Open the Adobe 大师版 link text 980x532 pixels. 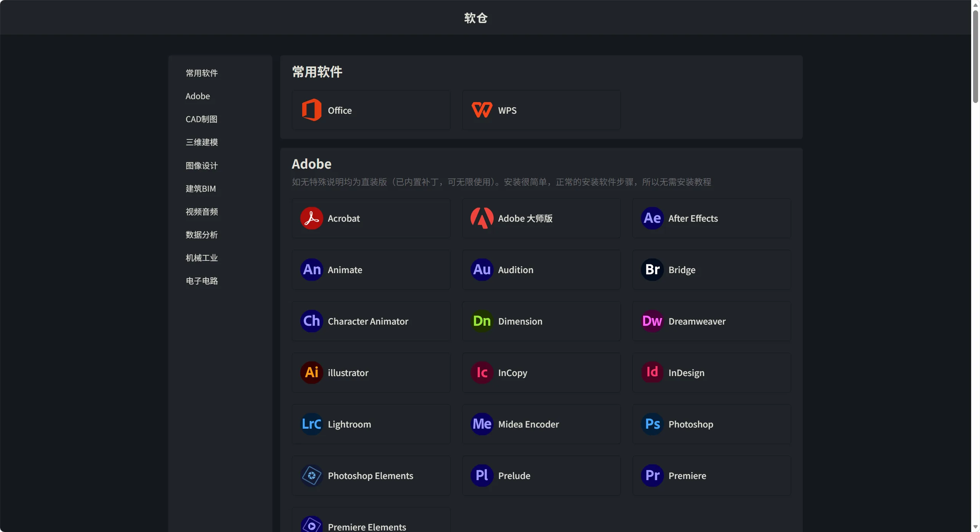coord(525,218)
